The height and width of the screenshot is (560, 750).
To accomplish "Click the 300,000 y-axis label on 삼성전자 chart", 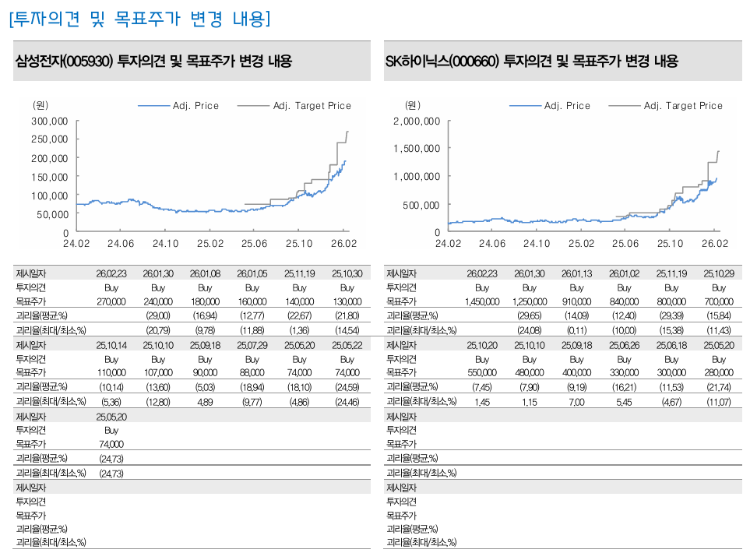I will [x=50, y=122].
